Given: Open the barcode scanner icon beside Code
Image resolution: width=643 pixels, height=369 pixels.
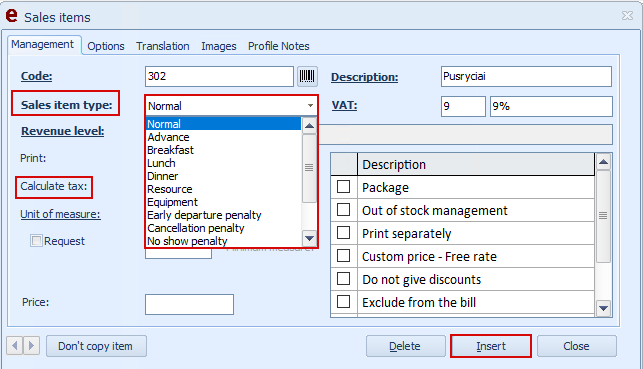Looking at the screenshot, I should [307, 76].
